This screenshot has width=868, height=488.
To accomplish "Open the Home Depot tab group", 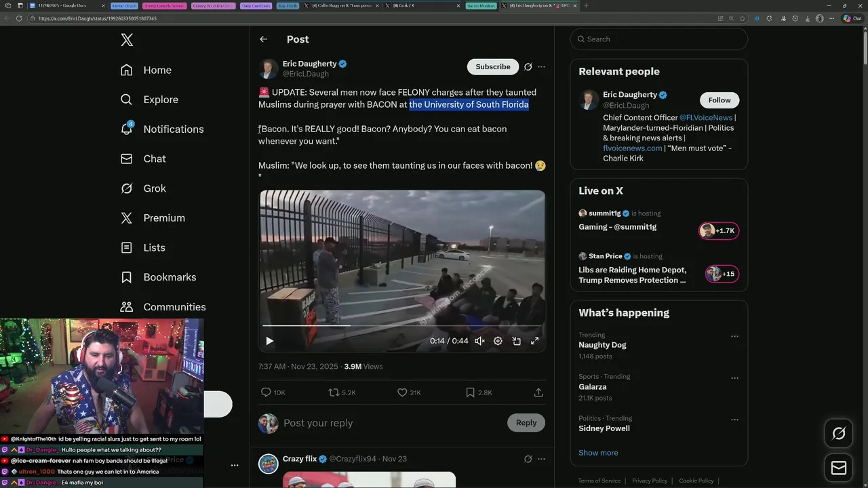I will pyautogui.click(x=125, y=5).
